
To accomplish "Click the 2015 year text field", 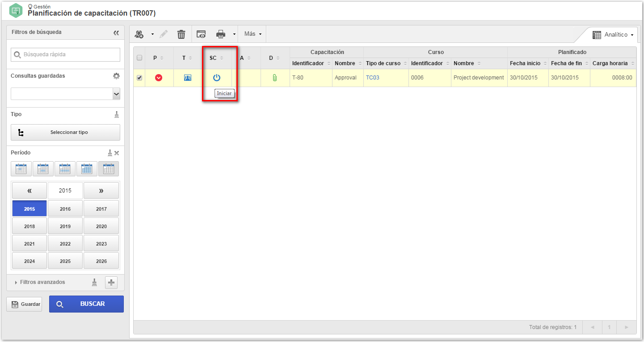I will pyautogui.click(x=65, y=191).
